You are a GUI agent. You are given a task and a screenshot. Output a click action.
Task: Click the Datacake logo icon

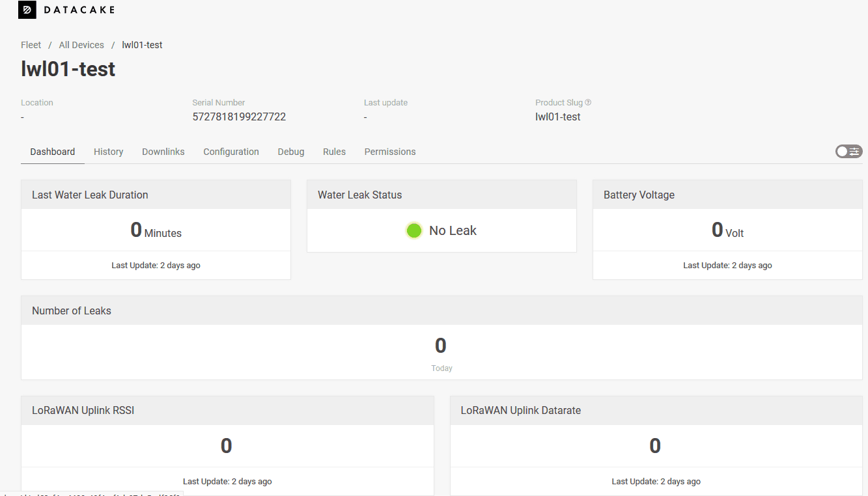point(27,10)
